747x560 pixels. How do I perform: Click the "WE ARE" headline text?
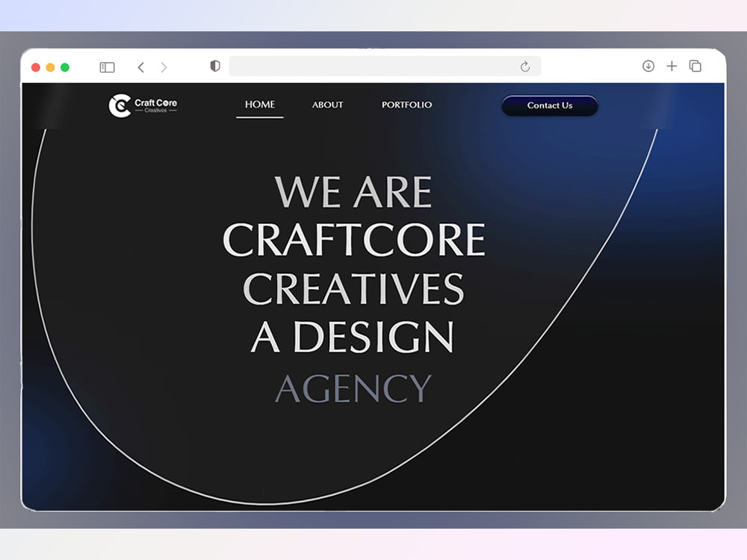pyautogui.click(x=353, y=192)
